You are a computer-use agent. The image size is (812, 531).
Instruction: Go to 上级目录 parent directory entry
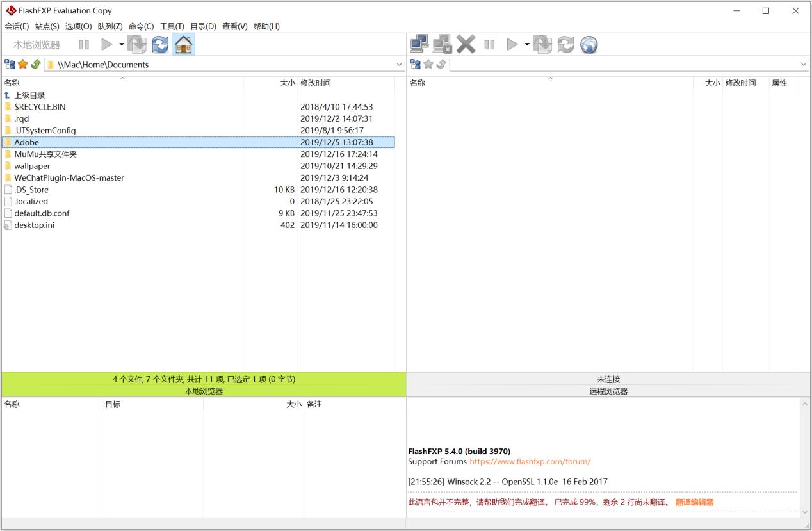coord(29,95)
